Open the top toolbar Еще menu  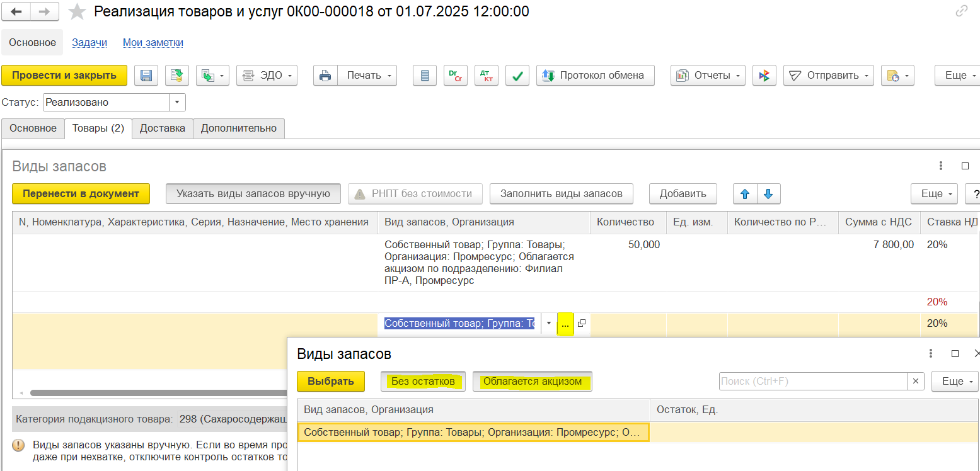coord(957,76)
